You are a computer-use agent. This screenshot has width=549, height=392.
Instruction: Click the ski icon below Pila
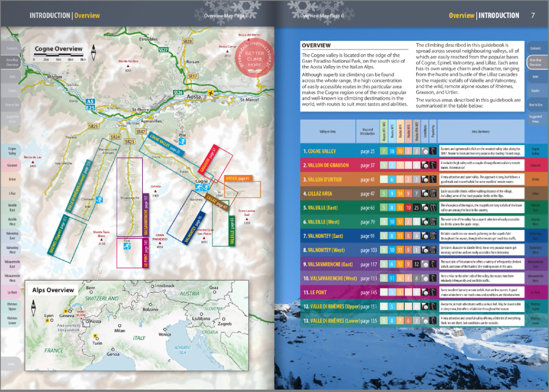click(182, 141)
